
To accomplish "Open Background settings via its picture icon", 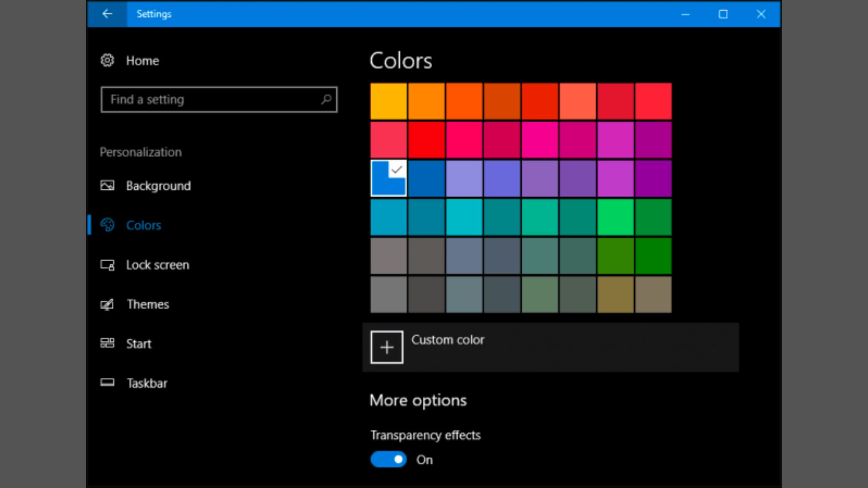I will [x=108, y=186].
